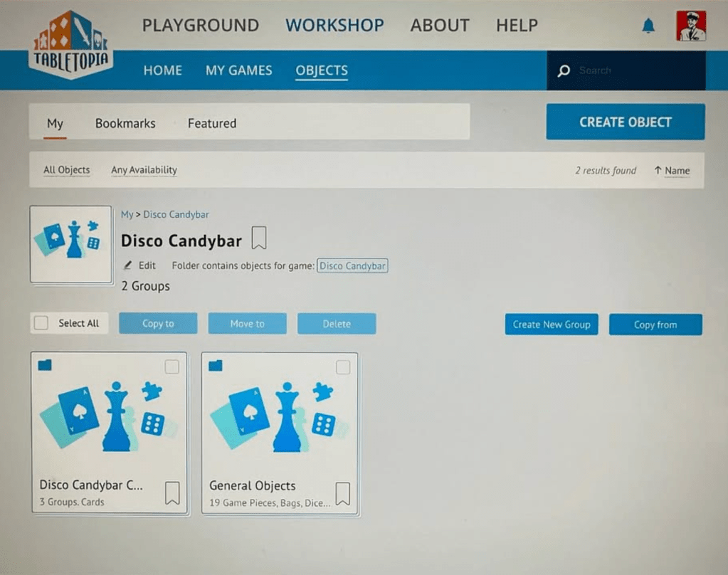Go to the My Games menu
This screenshot has width=728, height=575.
pyautogui.click(x=238, y=70)
